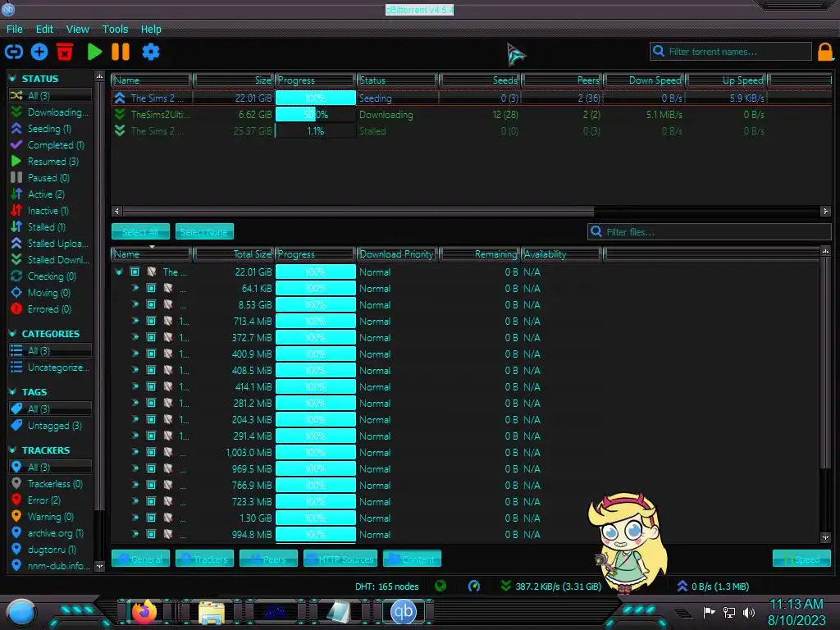Open the Edit menu

(x=44, y=29)
